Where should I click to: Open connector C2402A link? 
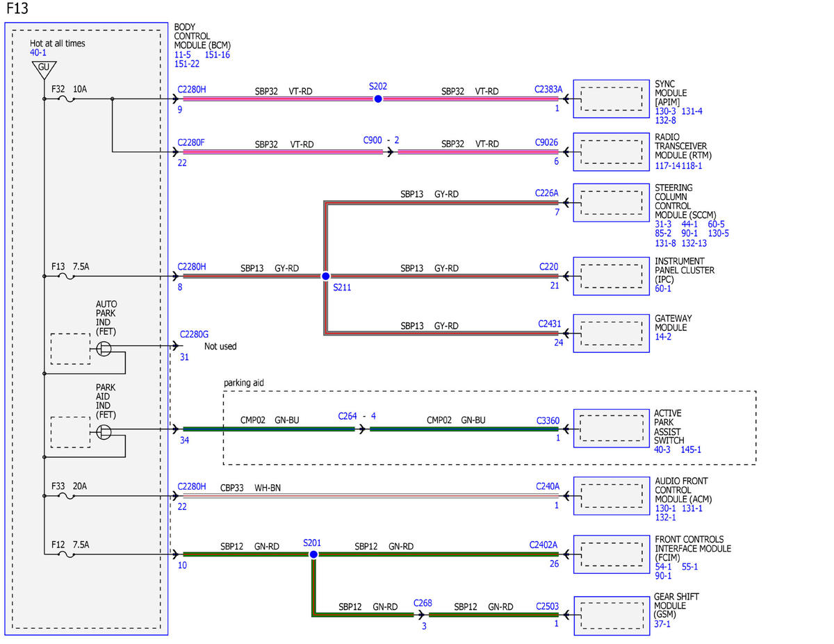(x=543, y=545)
